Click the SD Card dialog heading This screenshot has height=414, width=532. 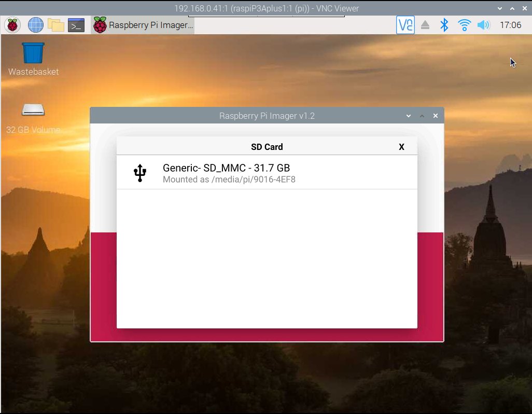click(267, 147)
